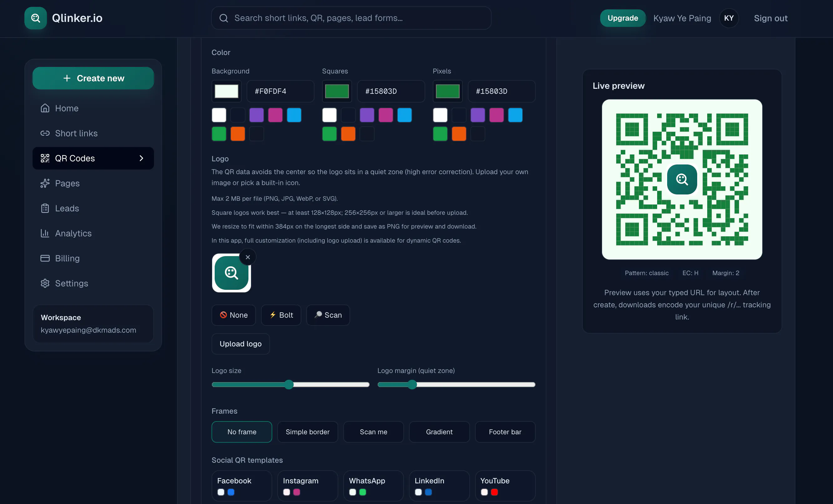Open Leads in the sidebar
This screenshot has width=833, height=504.
point(93,208)
